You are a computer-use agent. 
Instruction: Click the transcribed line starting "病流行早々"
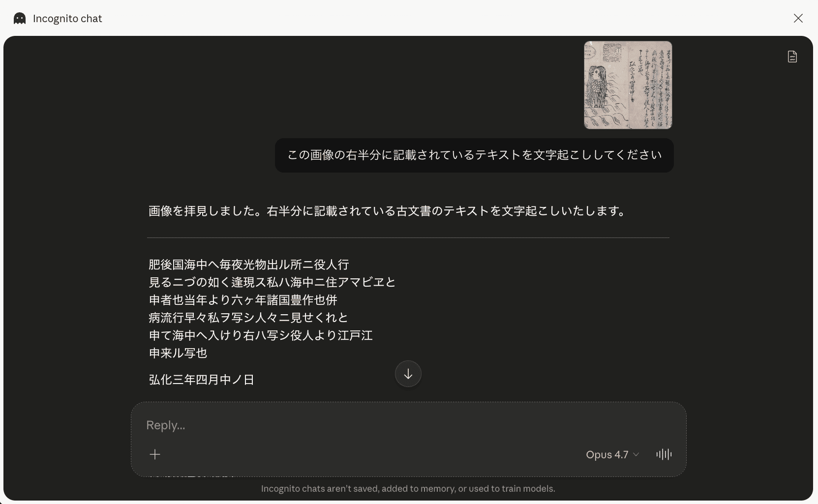click(248, 318)
